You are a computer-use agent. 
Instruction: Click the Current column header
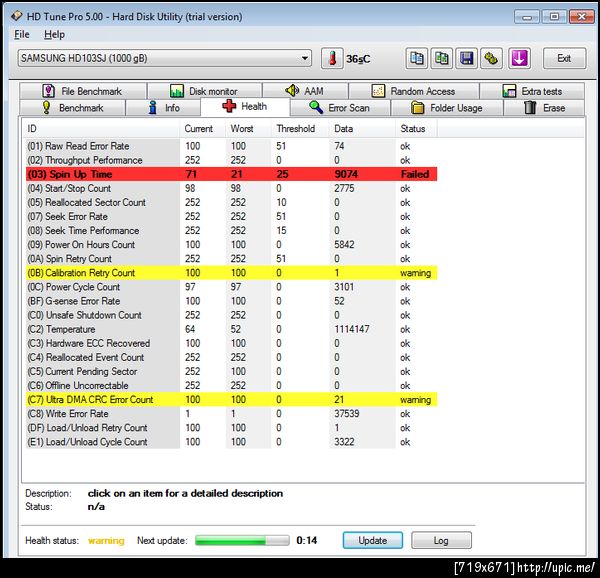click(x=202, y=129)
